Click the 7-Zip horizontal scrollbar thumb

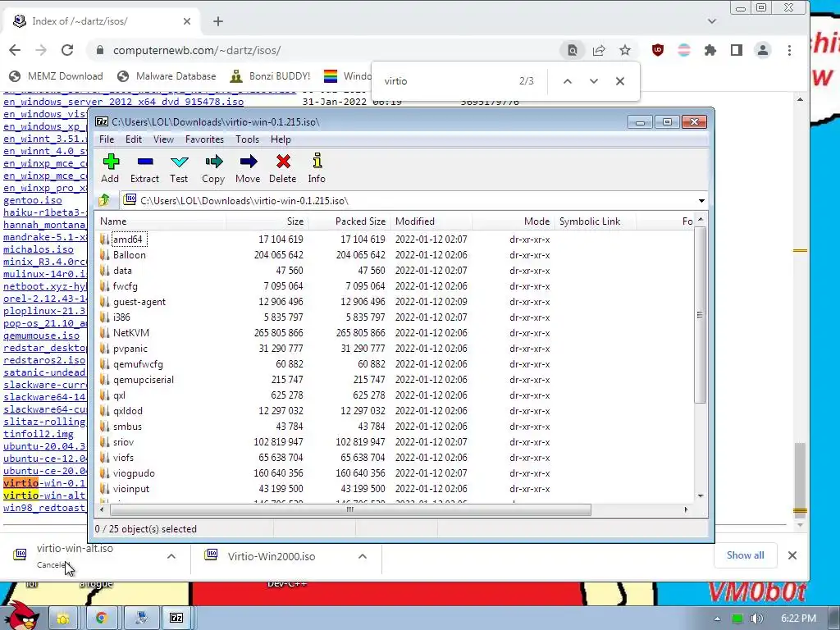click(x=350, y=509)
